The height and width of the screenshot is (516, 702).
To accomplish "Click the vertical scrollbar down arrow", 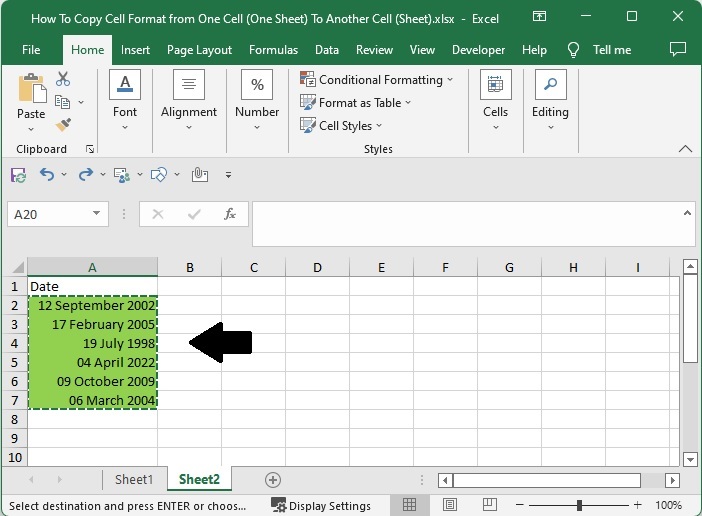I will coord(690,459).
